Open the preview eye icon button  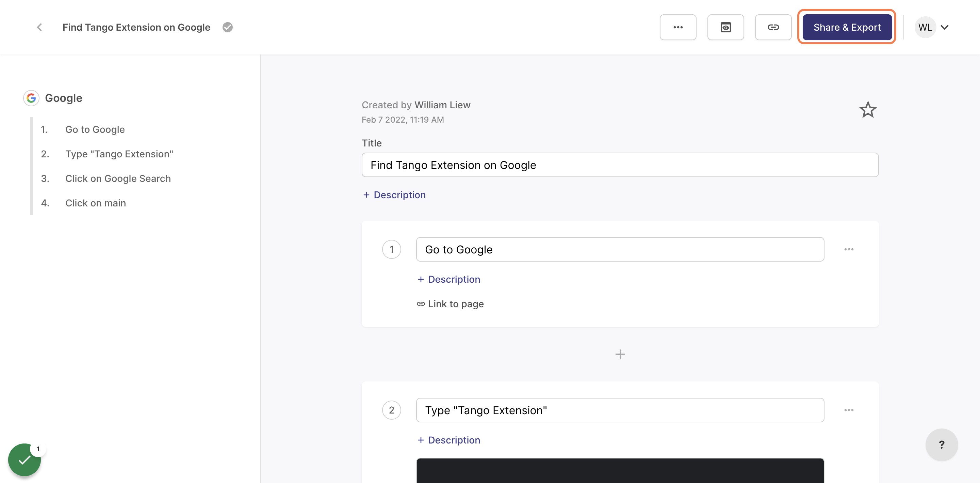[x=725, y=27]
